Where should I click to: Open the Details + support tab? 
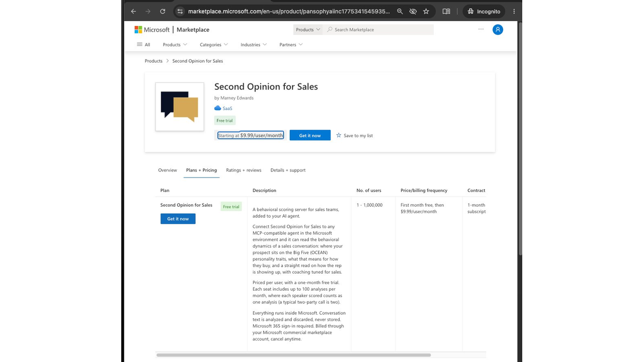click(288, 170)
